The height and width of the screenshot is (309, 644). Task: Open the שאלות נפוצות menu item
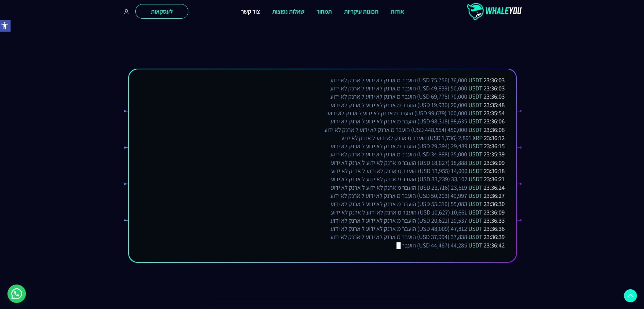point(288,12)
